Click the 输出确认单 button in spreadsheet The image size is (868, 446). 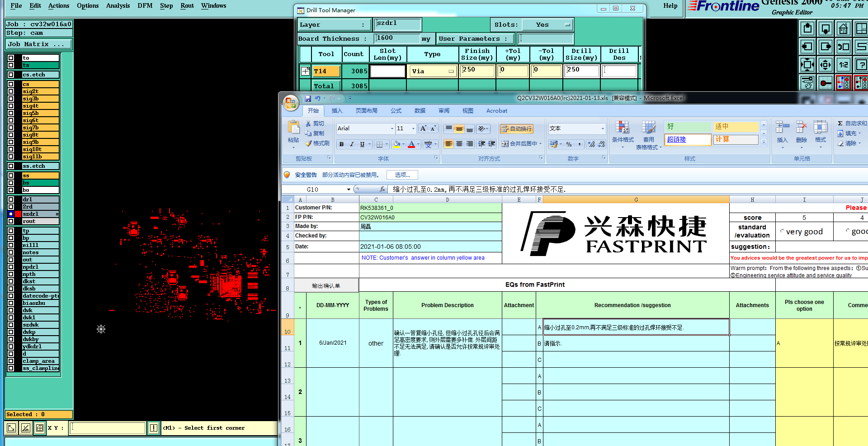coord(326,285)
